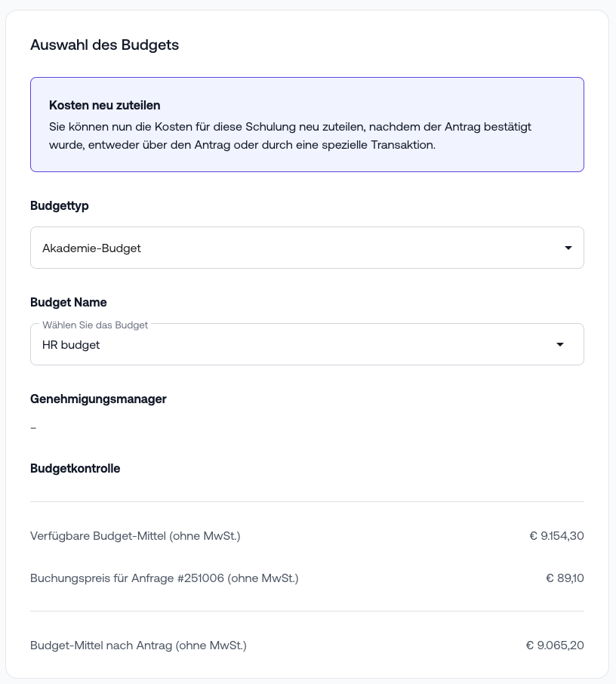Click the 'Verfügbare Budget-Mittel (ohne MwSt.)' row label
The image size is (616, 684).
tap(135, 536)
